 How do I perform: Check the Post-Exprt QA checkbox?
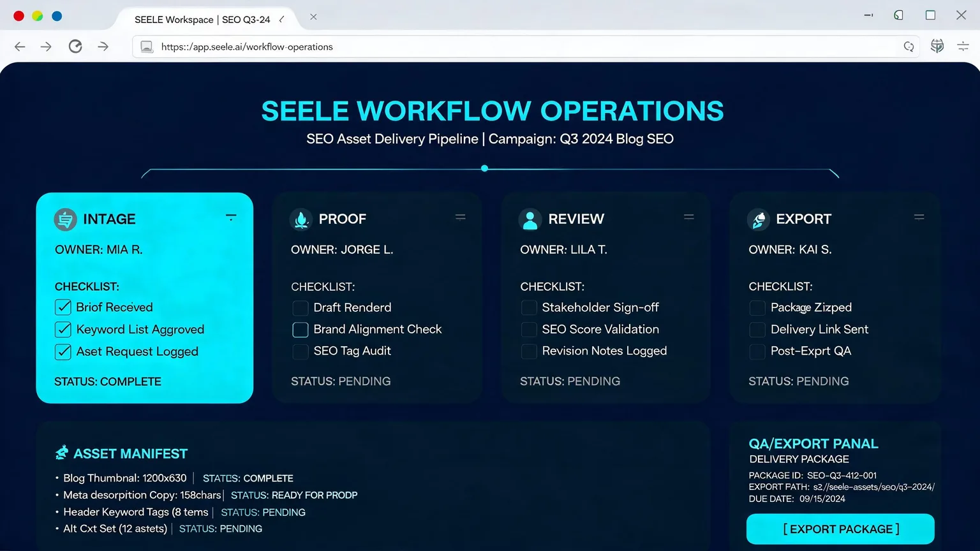[757, 351]
